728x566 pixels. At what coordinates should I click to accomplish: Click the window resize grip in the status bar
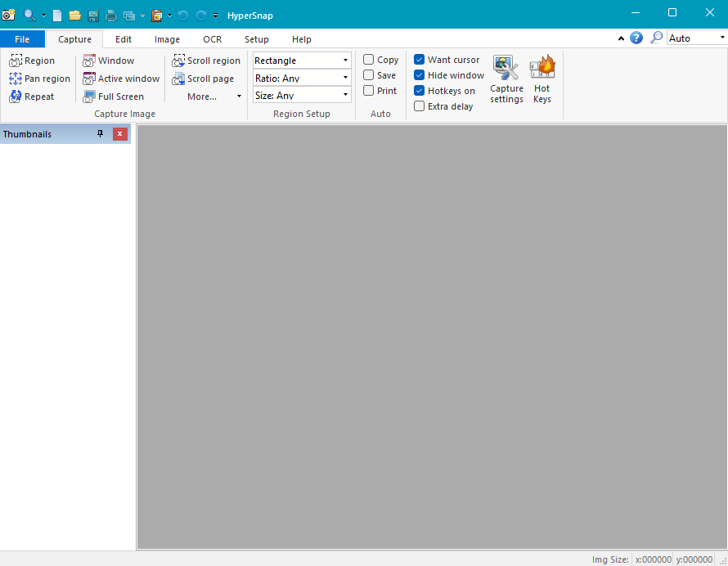723,561
